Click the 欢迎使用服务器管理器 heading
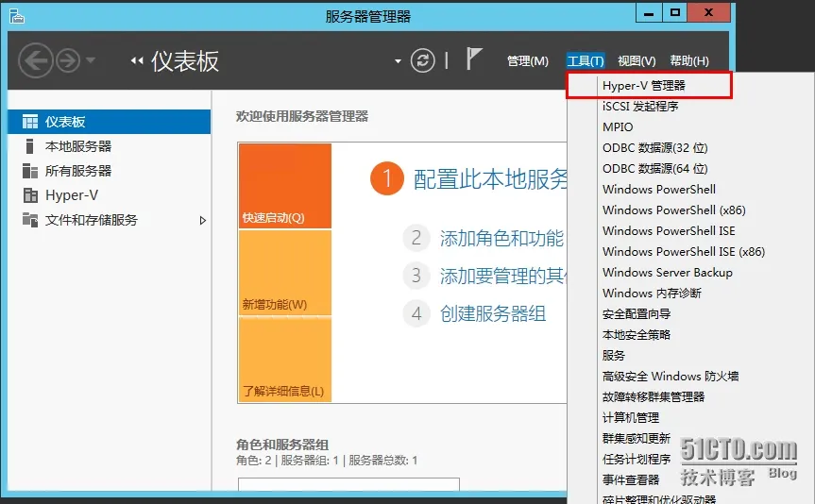Viewport: 815px width, 504px height. (x=302, y=116)
